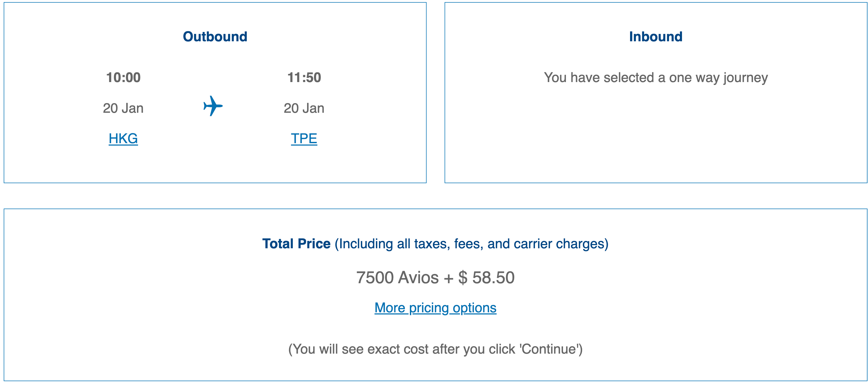Click the one way journey message

tap(656, 78)
